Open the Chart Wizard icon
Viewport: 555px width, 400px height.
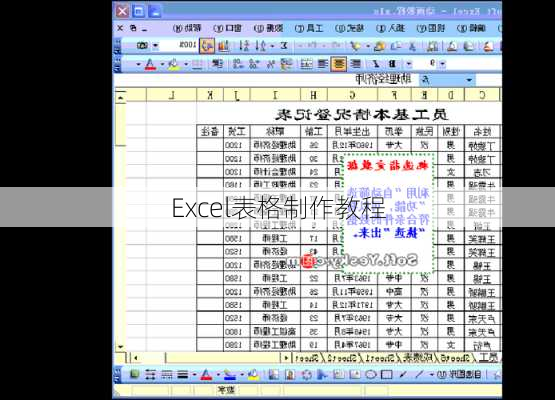click(x=224, y=46)
